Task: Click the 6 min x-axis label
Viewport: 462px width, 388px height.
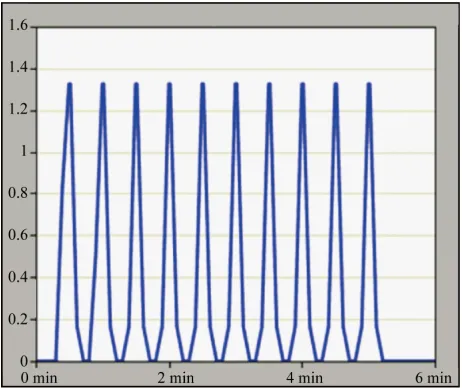Action: pos(433,378)
